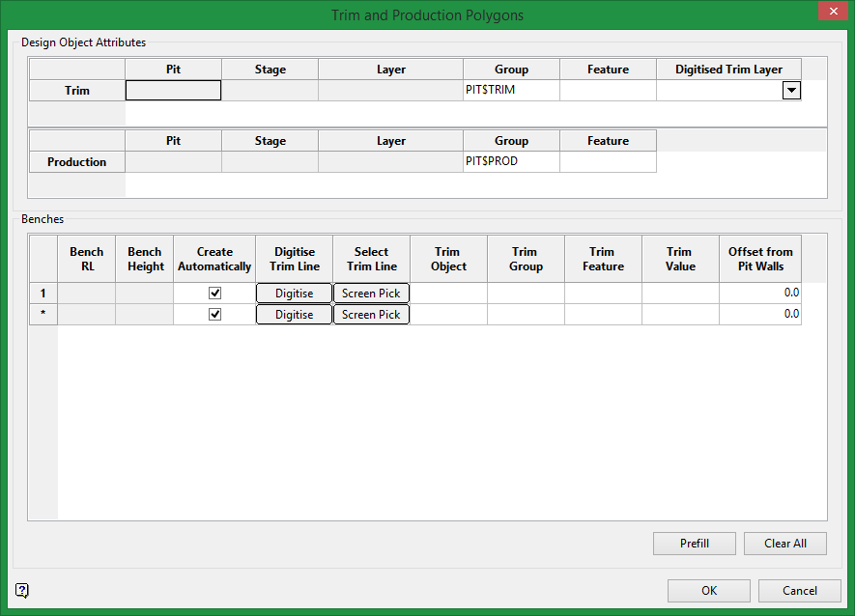The image size is (855, 616).
Task: Click the Trim Object column header
Action: [x=449, y=259]
